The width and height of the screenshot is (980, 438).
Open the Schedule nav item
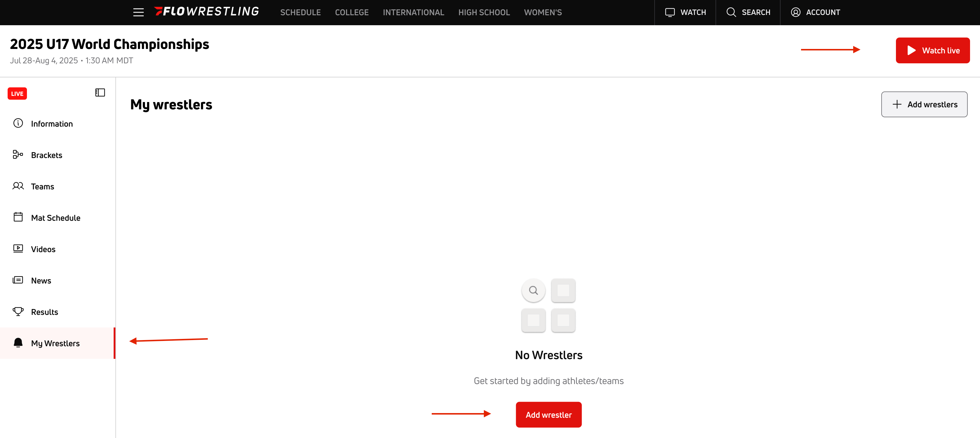point(300,12)
